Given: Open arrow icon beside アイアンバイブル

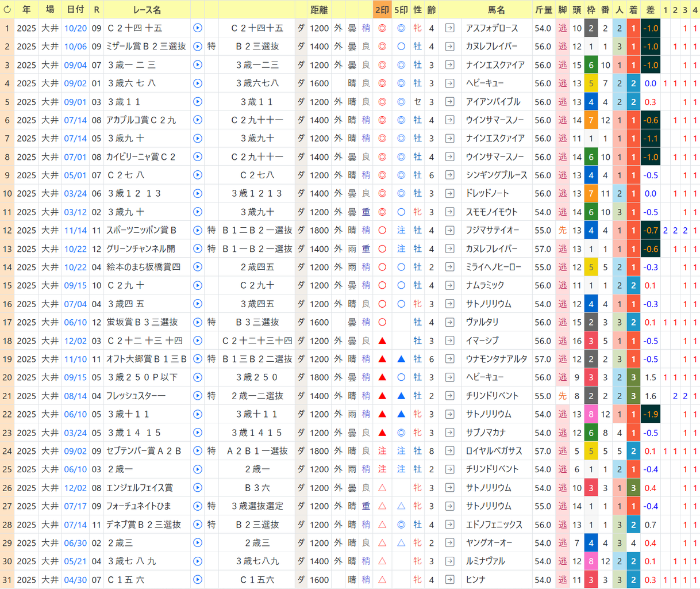Looking at the screenshot, I should 450,102.
